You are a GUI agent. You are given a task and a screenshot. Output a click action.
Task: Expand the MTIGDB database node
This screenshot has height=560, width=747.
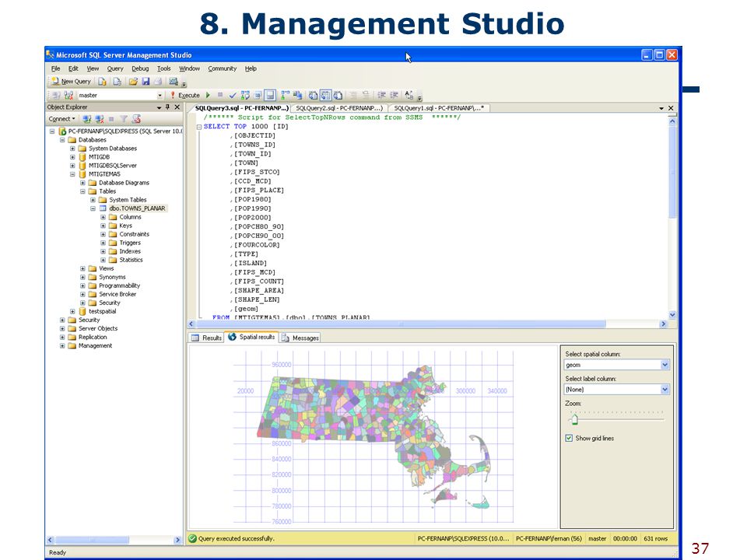pos(72,157)
